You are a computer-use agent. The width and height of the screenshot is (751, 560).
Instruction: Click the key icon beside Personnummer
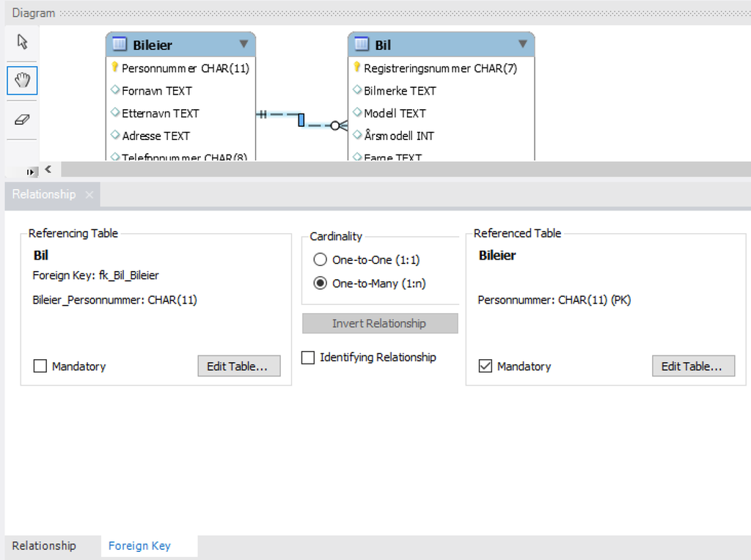[114, 68]
